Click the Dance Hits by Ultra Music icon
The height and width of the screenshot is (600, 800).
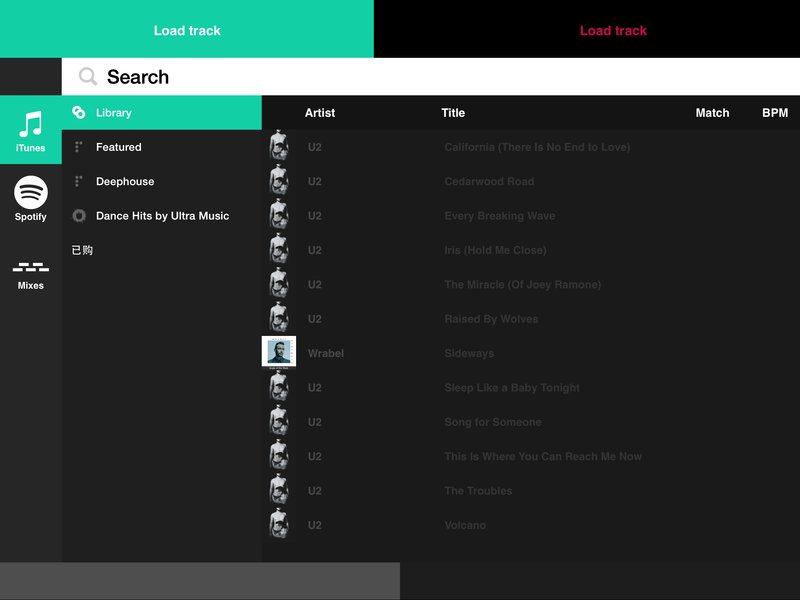click(x=79, y=216)
